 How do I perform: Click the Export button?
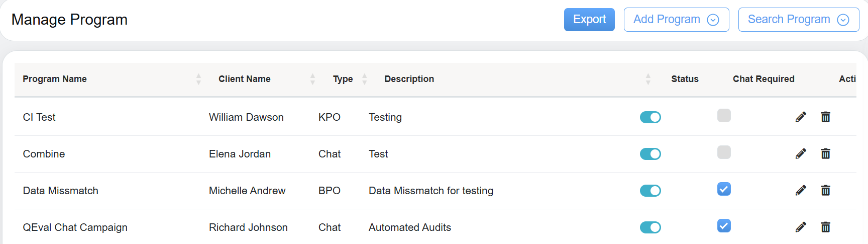pyautogui.click(x=589, y=20)
